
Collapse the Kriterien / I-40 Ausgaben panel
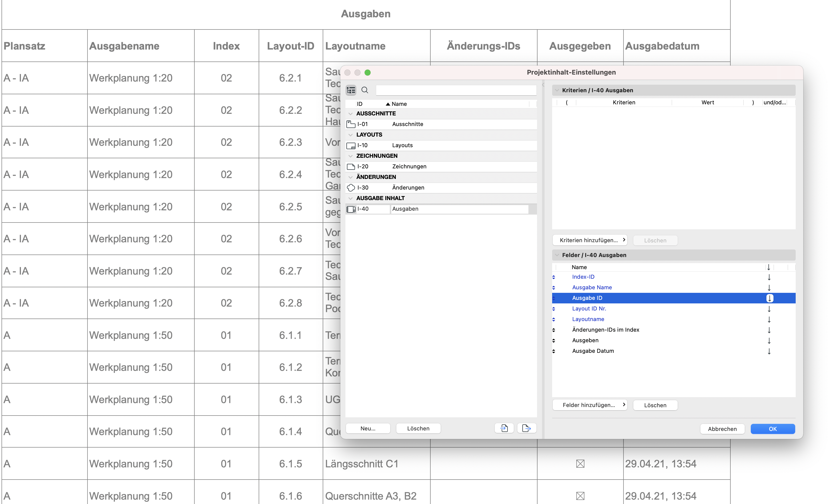tap(557, 90)
